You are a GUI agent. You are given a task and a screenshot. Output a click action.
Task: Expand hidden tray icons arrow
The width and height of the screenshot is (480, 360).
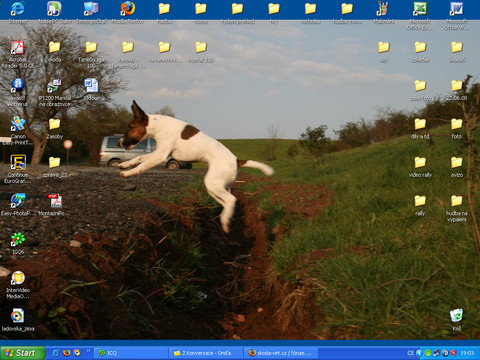coord(419,353)
